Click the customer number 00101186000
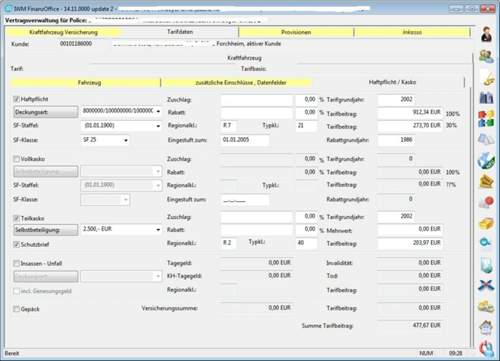The height and width of the screenshot is (361, 500). point(76,44)
